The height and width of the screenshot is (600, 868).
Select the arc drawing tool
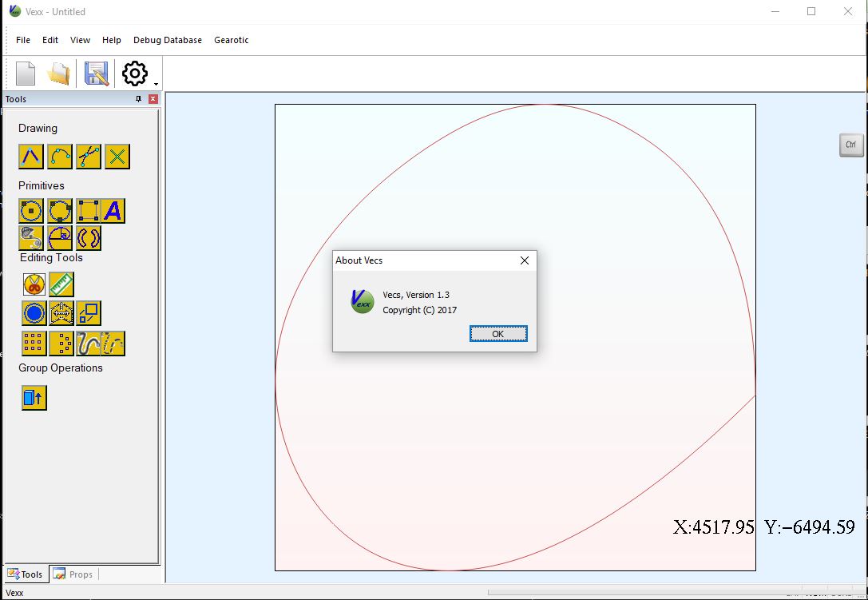click(x=60, y=157)
